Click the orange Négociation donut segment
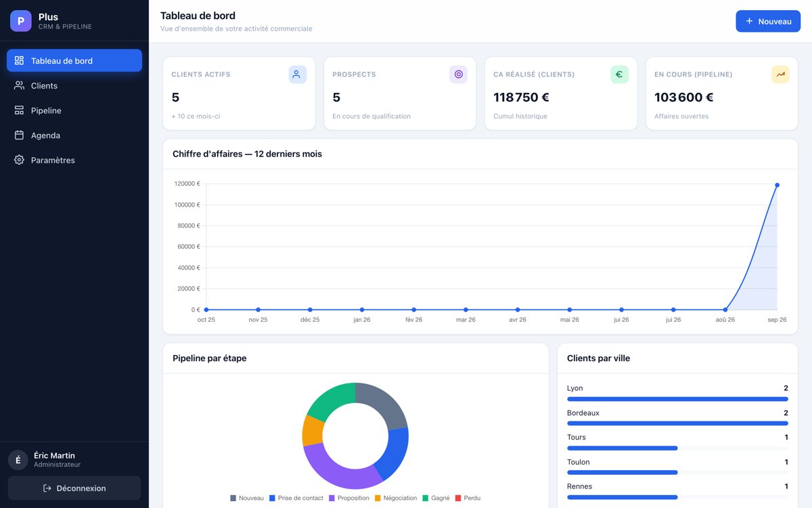This screenshot has height=508, width=812. click(x=312, y=431)
